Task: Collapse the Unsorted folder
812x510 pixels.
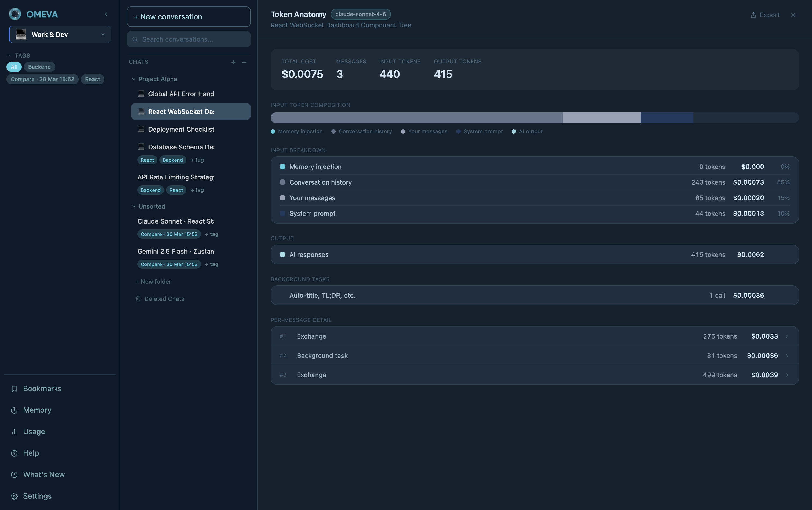Action: point(134,206)
